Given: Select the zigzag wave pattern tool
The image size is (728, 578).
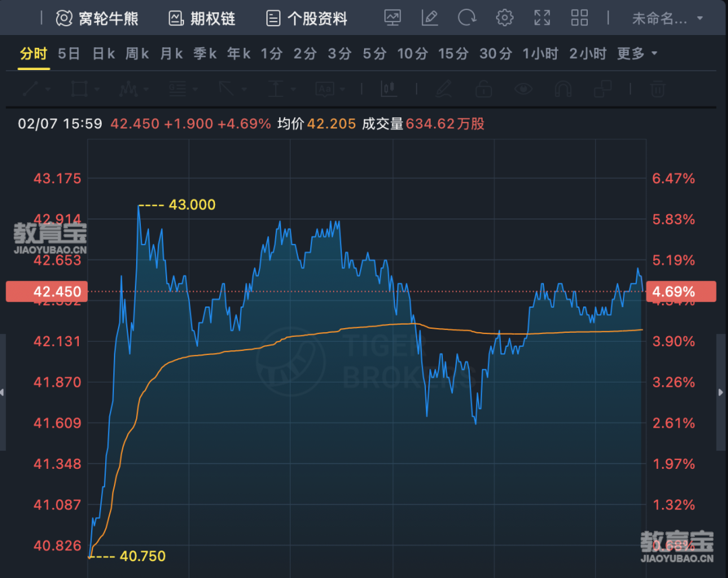Looking at the screenshot, I should (129, 88).
